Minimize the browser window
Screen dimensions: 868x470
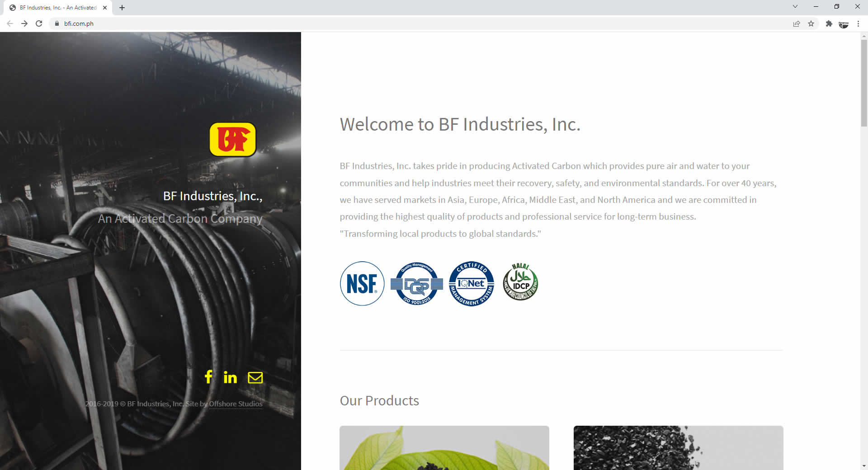click(x=816, y=6)
